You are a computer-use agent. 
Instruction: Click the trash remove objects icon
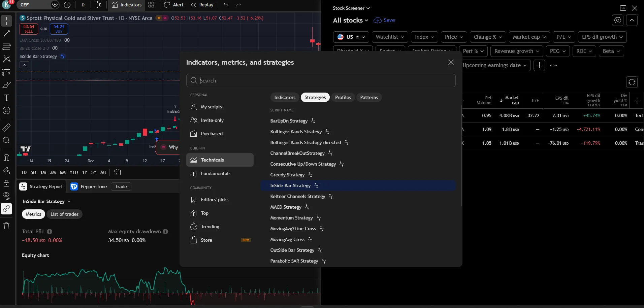6,226
